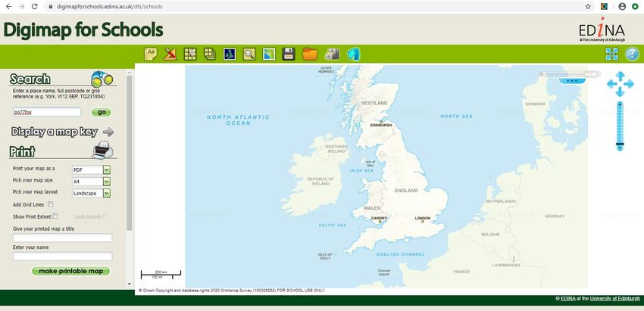This screenshot has width=644, height=311.
Task: Save map using the floppy disk icon
Action: [x=289, y=54]
